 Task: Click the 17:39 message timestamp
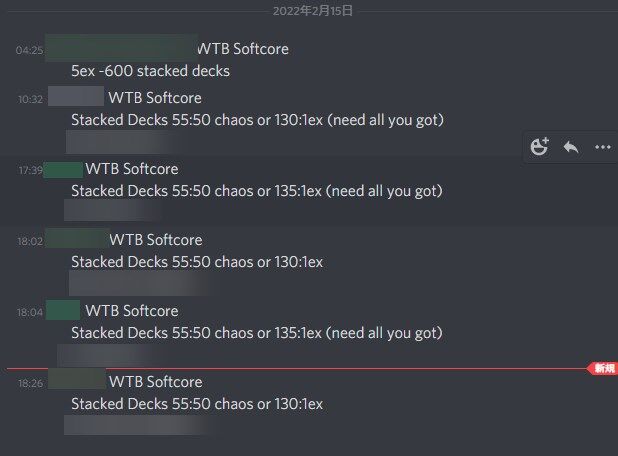click(30, 170)
